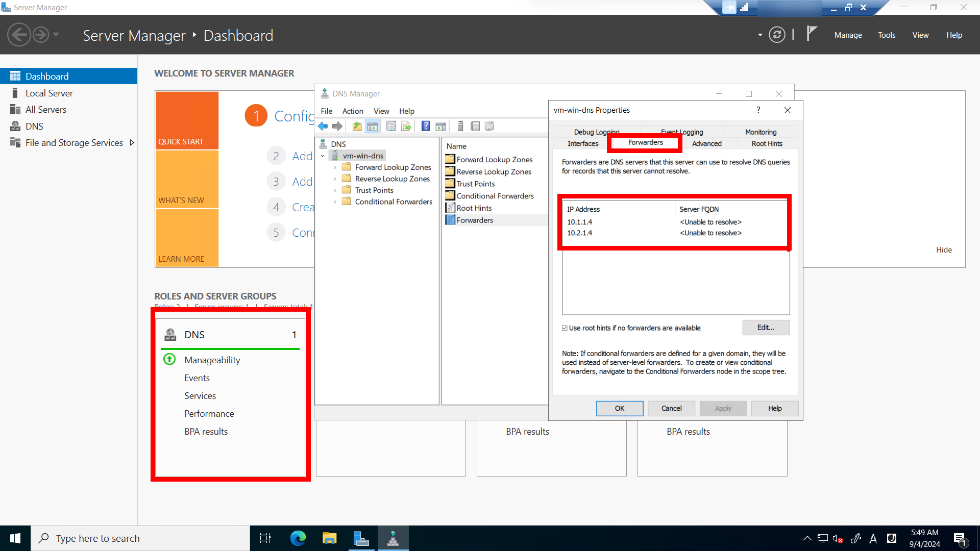Image resolution: width=980 pixels, height=551 pixels.
Task: Expand Trust Points in tree
Action: [335, 190]
